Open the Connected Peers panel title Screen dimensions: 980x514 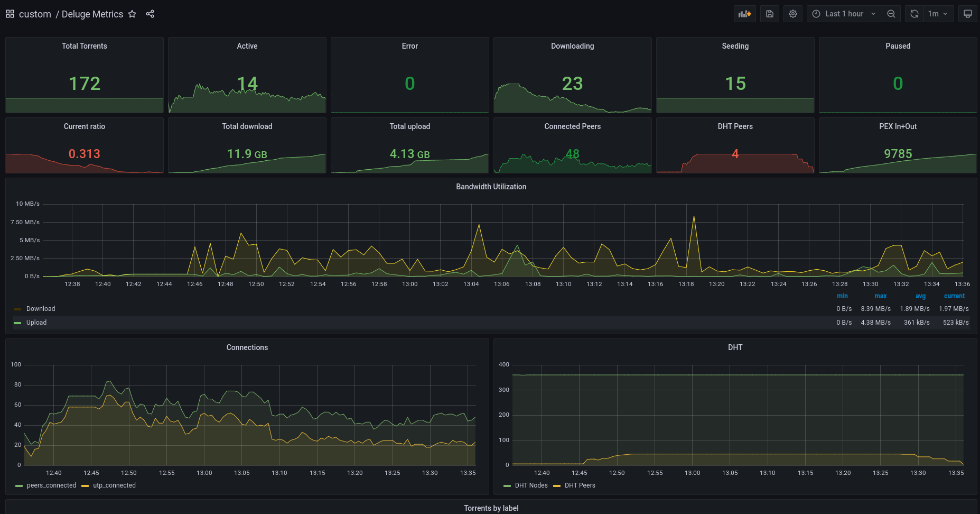click(x=573, y=126)
